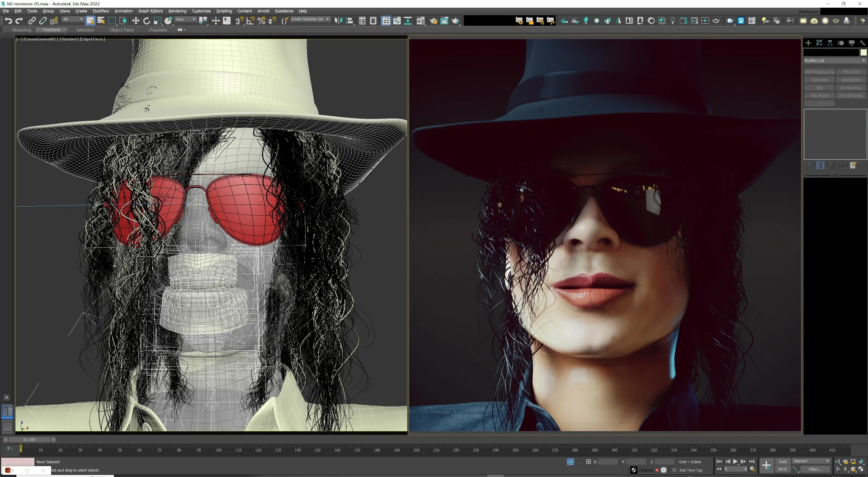The height and width of the screenshot is (477, 868).
Task: Click the Mirror tool icon
Action: pyautogui.click(x=338, y=21)
